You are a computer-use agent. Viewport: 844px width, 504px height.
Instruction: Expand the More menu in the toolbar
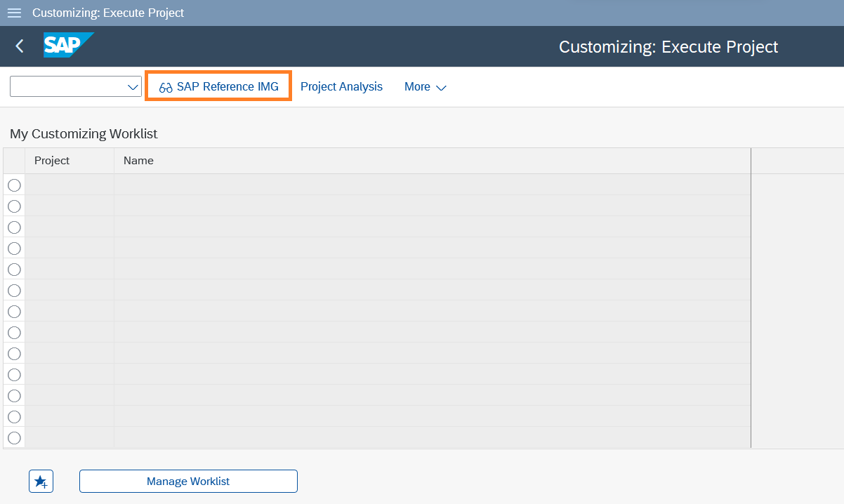point(425,87)
